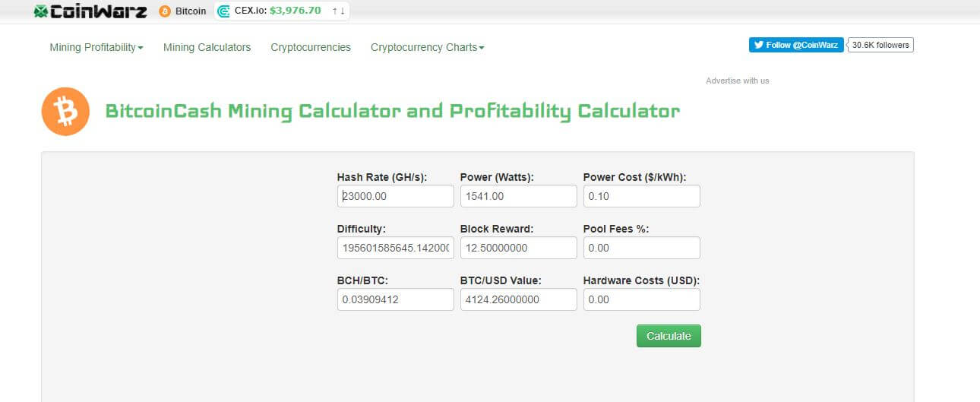Click the Pool Fees % label
This screenshot has height=402, width=980.
616,229
